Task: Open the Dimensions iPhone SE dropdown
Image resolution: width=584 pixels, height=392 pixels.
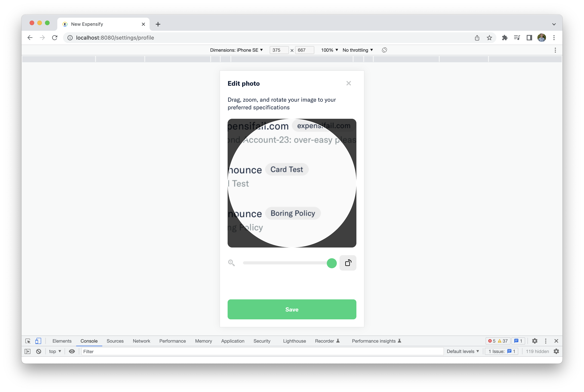Action: click(x=236, y=50)
